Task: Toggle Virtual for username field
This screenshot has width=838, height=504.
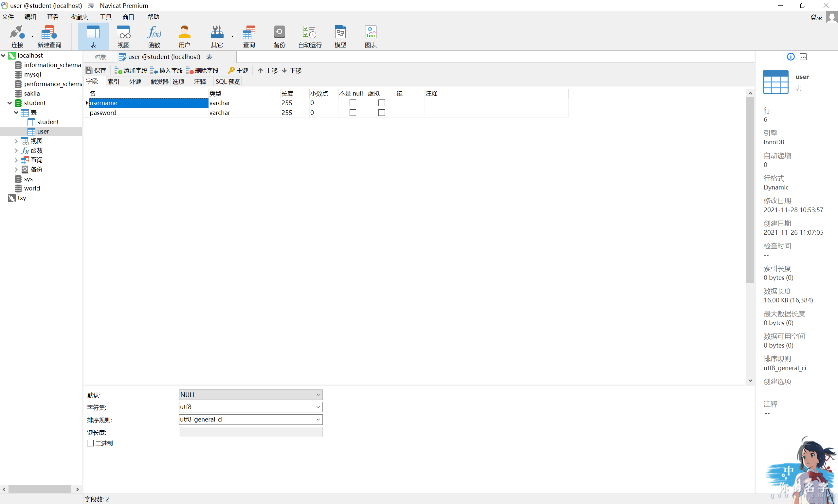Action: pos(382,103)
